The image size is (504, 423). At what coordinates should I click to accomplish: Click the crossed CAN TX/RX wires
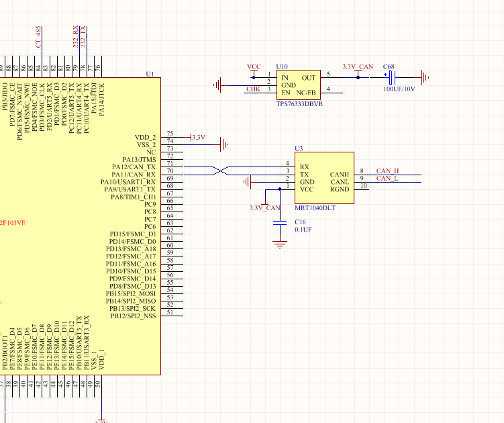[221, 171]
